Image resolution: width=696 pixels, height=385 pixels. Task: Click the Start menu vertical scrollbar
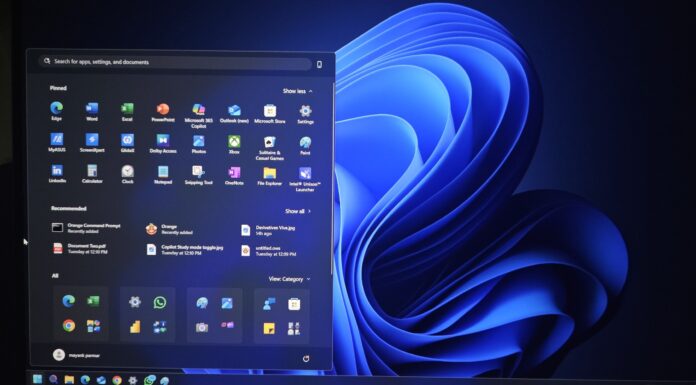pyautogui.click(x=332, y=180)
